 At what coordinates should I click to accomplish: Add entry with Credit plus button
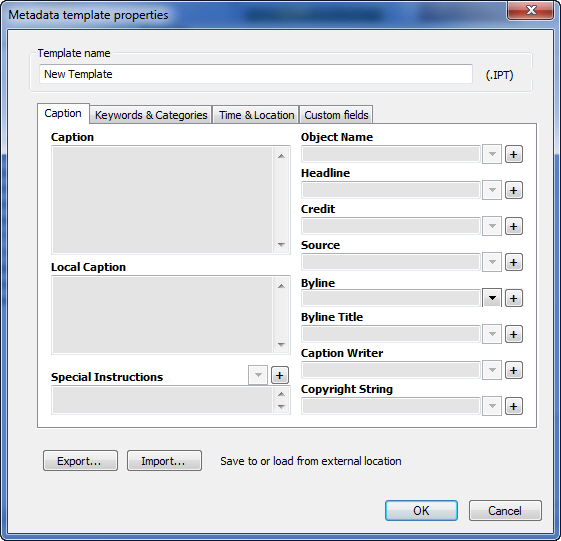pyautogui.click(x=514, y=226)
